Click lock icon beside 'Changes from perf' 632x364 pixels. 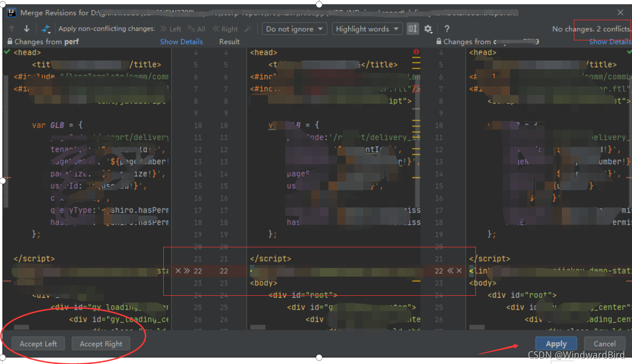10,42
